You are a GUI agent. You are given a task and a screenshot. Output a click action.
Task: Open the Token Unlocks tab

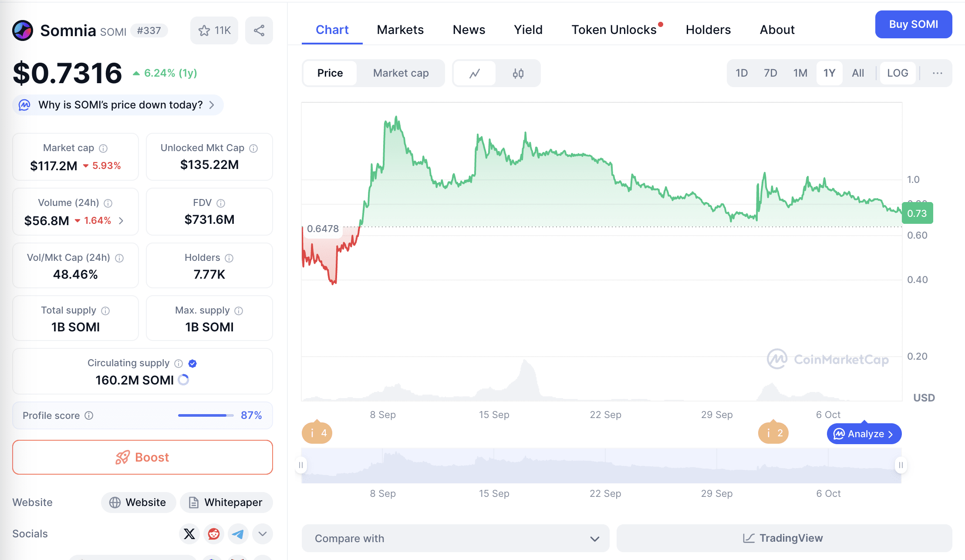pyautogui.click(x=614, y=30)
